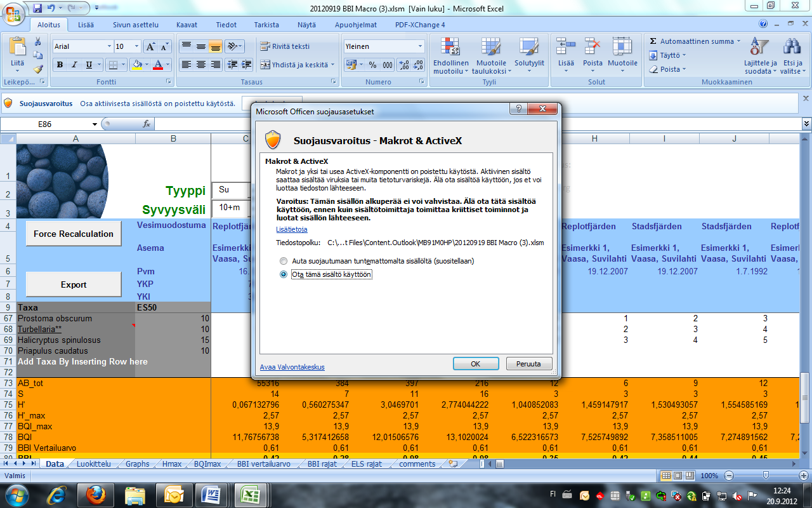The width and height of the screenshot is (812, 508).
Task: Click the Decrease Font Size icon
Action: pyautogui.click(x=164, y=46)
